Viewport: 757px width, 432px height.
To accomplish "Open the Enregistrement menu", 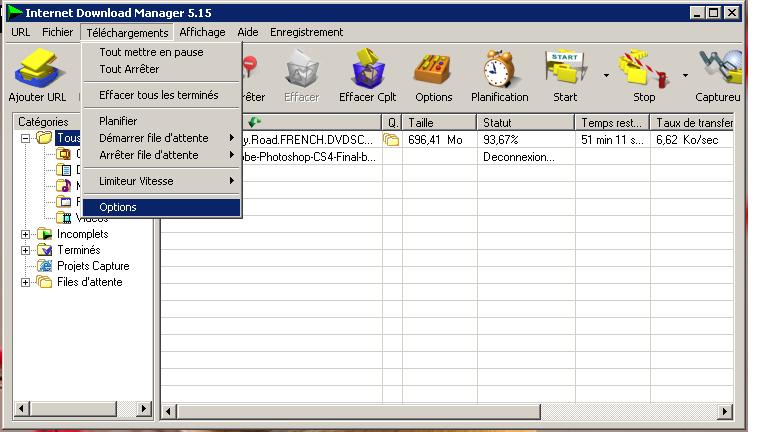I will tap(306, 32).
